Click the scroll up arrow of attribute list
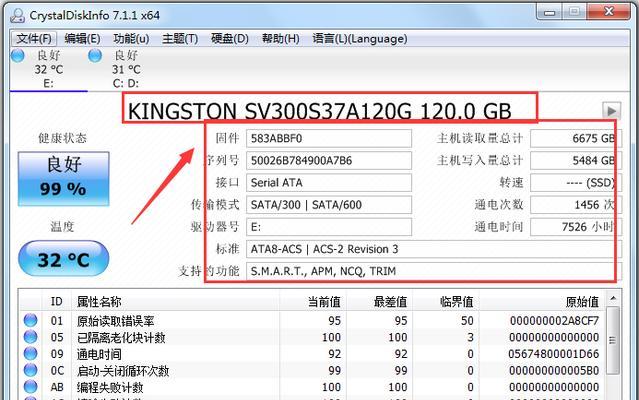The image size is (639, 400). pyautogui.click(x=613, y=299)
